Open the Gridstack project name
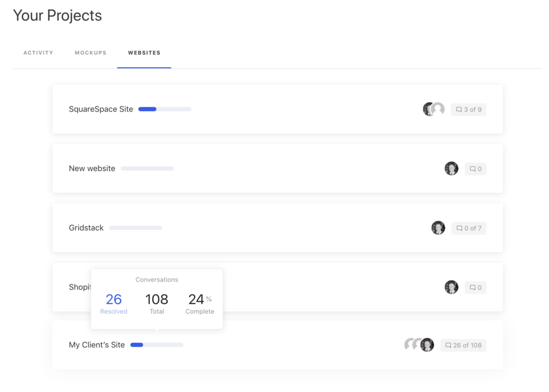The height and width of the screenshot is (392, 549). 86,227
